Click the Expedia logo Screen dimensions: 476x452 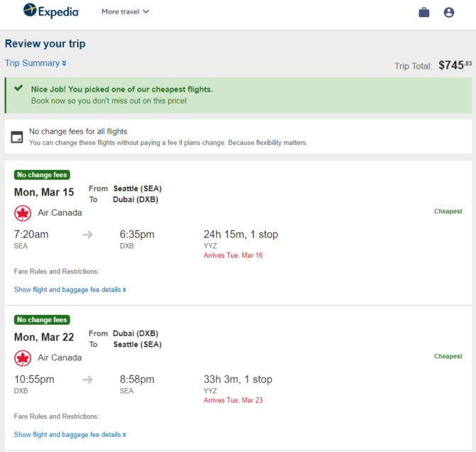pyautogui.click(x=51, y=11)
